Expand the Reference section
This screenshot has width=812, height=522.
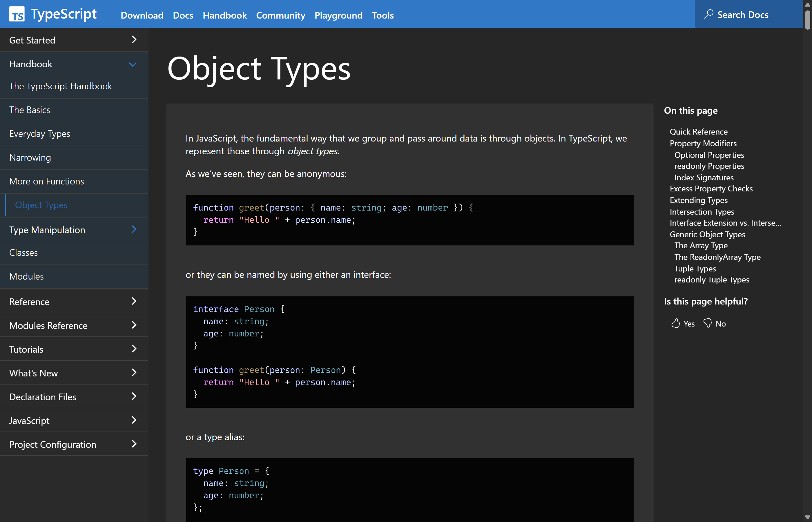click(134, 301)
